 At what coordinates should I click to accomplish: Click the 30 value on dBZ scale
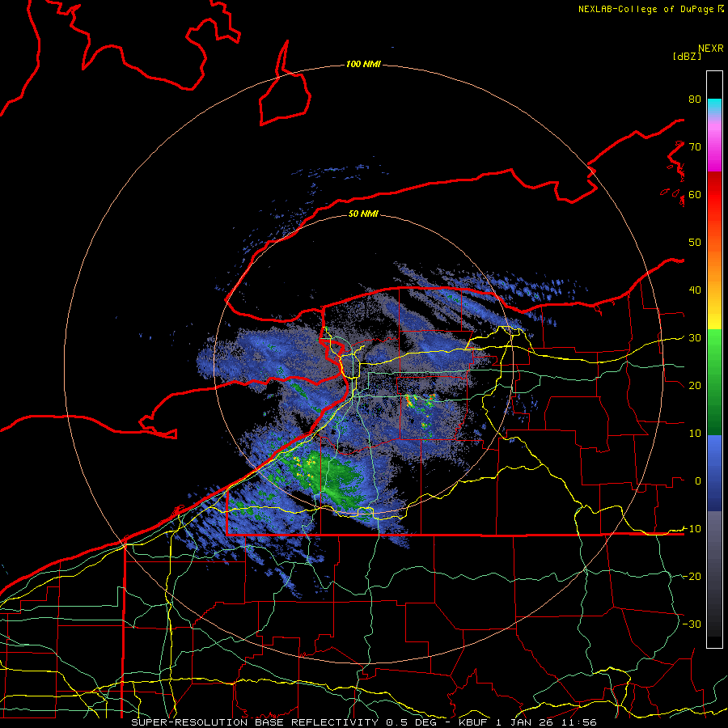pos(695,338)
